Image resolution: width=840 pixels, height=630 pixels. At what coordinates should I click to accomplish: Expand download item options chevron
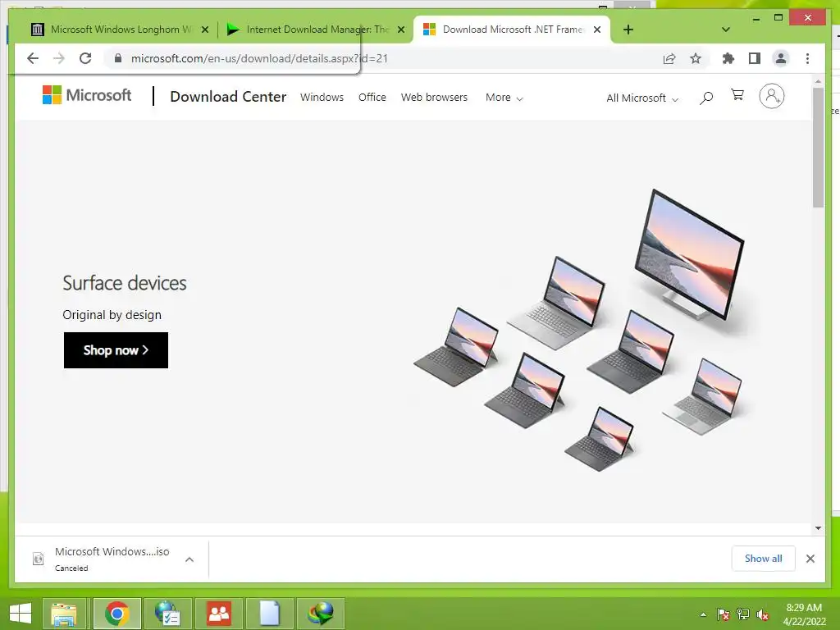pos(189,559)
